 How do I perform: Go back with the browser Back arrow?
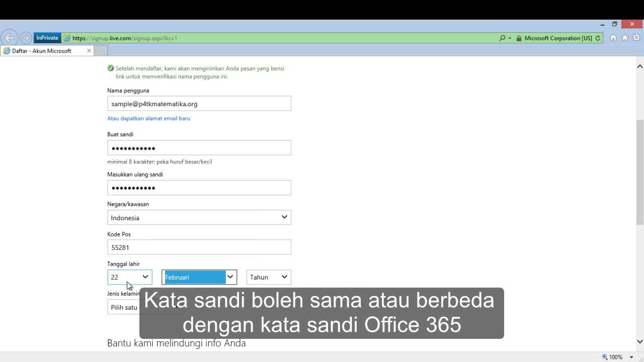pos(9,38)
